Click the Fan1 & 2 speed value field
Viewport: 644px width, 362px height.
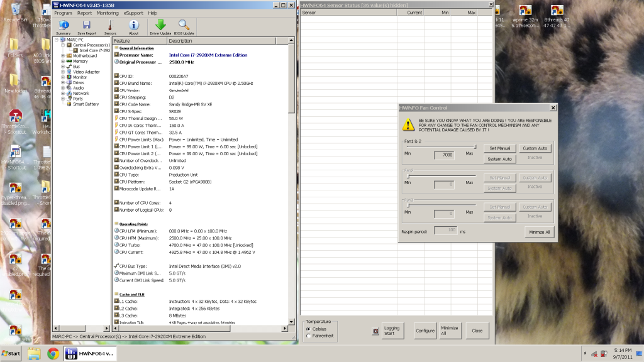click(x=444, y=155)
